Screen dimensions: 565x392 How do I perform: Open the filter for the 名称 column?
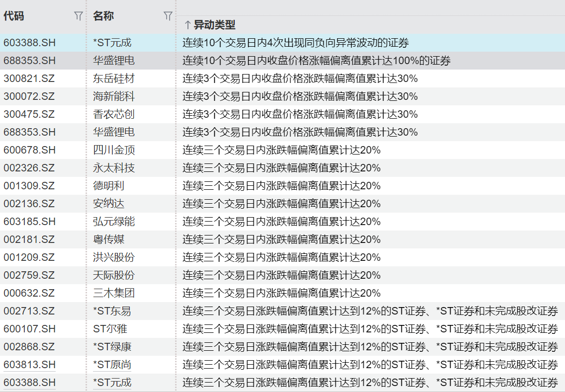pyautogui.click(x=168, y=16)
